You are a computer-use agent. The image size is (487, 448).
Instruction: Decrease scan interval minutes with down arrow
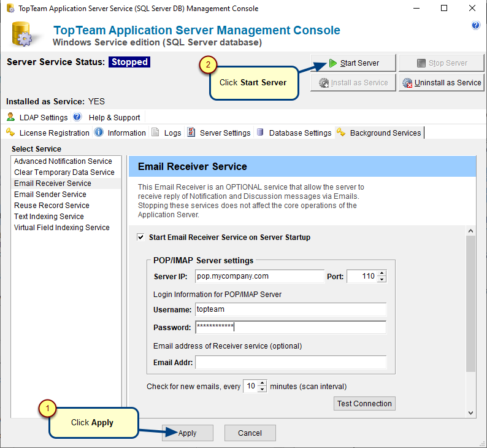pyautogui.click(x=263, y=389)
